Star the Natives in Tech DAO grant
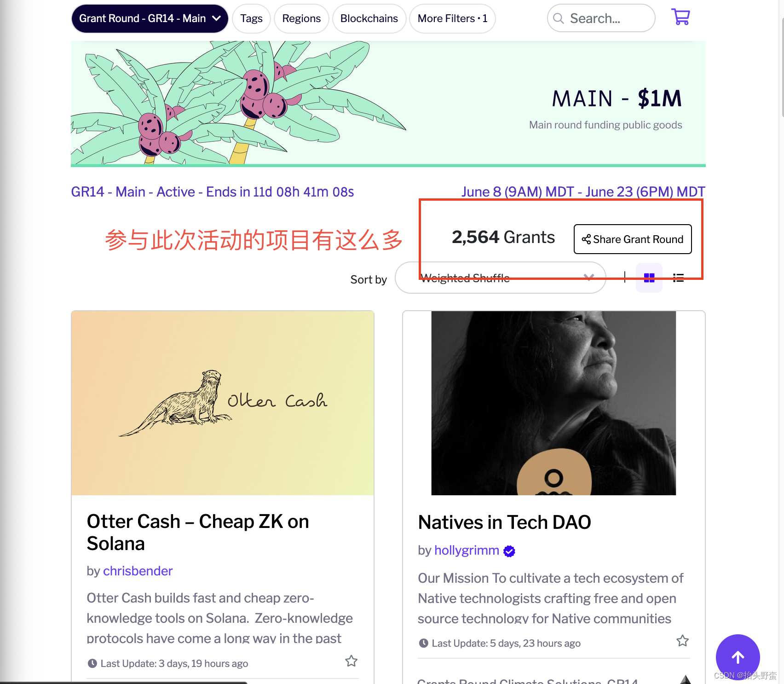 tap(682, 641)
